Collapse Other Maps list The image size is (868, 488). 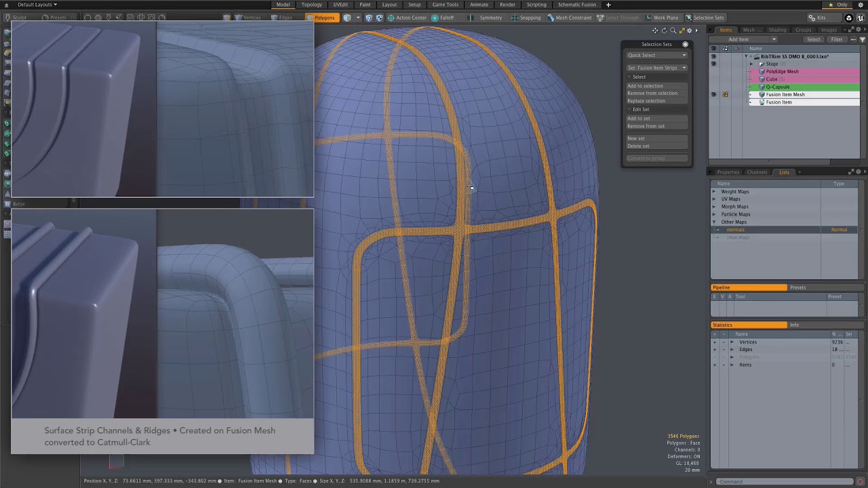pos(713,222)
